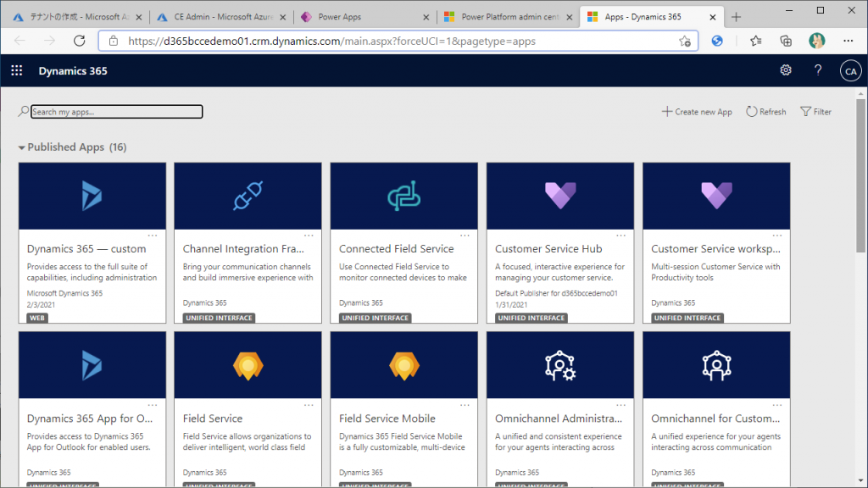Click the WEB badge on Dynamics 365 — custom
The height and width of the screenshot is (488, 868).
[37, 319]
